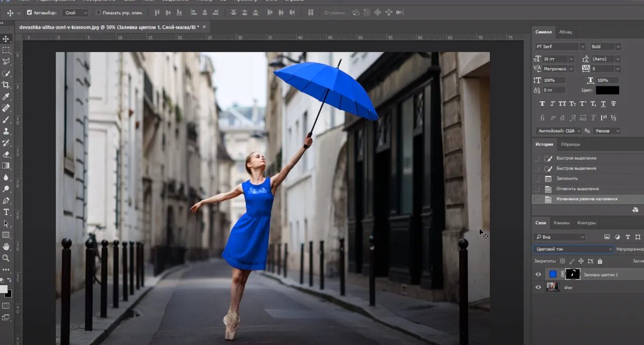Select the Eraser tool

(x=6, y=154)
